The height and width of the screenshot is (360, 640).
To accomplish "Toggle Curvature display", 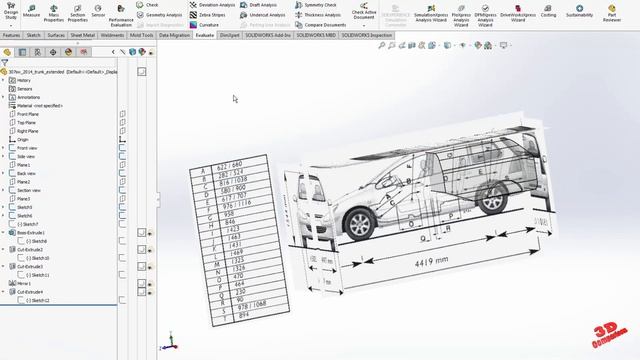I will click(204, 25).
